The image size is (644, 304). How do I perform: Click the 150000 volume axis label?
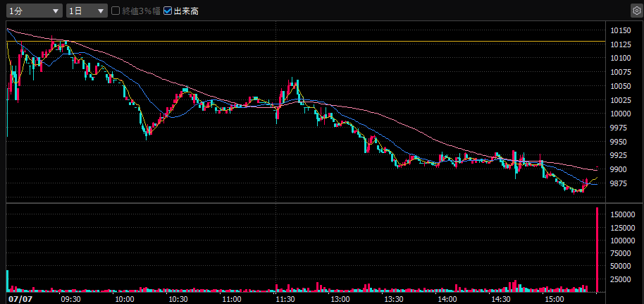[x=622, y=214]
